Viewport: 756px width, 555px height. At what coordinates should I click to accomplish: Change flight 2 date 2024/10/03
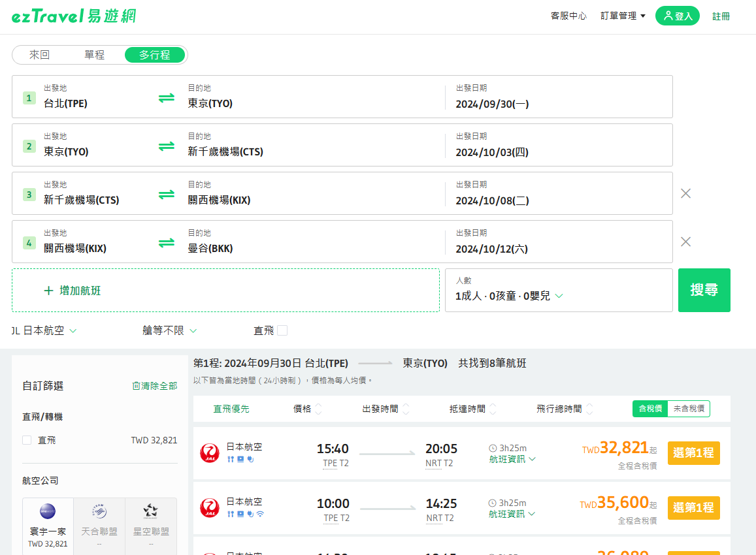492,152
